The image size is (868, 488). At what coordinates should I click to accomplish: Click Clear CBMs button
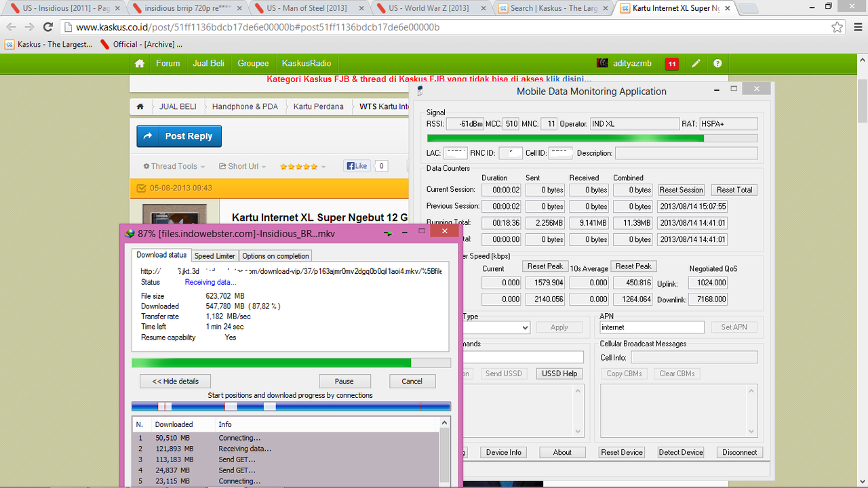[677, 373]
